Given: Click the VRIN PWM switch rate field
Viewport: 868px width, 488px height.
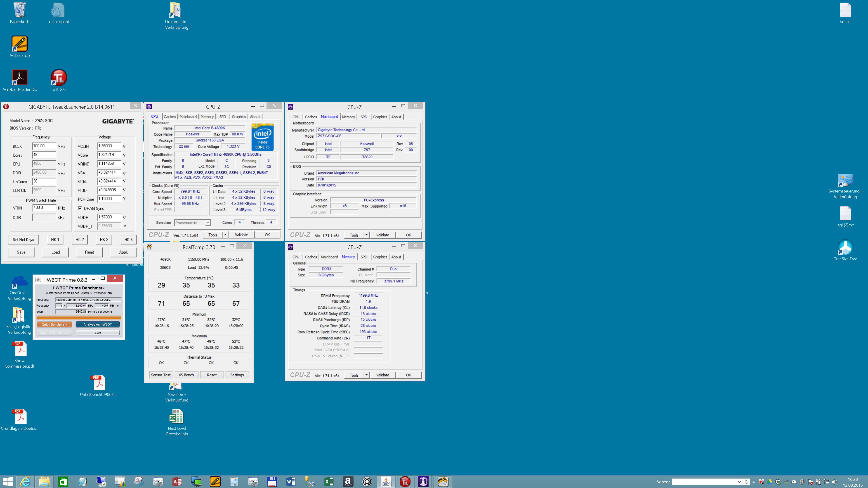Looking at the screenshot, I should 44,207.
